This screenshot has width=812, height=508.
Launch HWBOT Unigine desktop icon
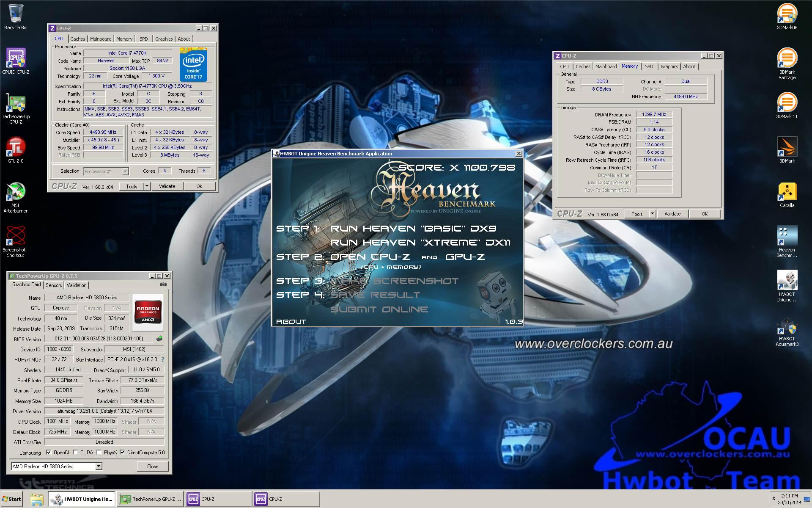tap(787, 286)
